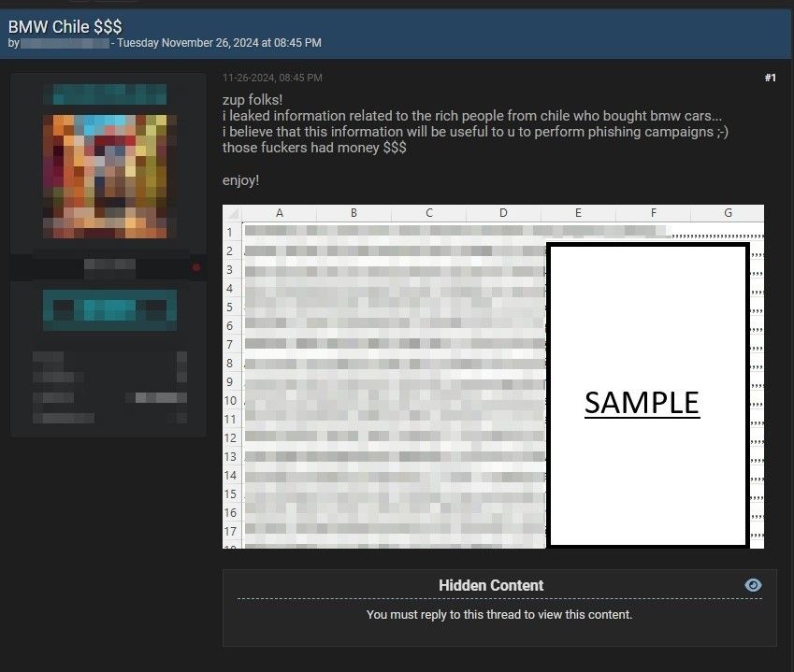Click the line starting "i leaked information"
The image size is (794, 672).
[x=472, y=116]
